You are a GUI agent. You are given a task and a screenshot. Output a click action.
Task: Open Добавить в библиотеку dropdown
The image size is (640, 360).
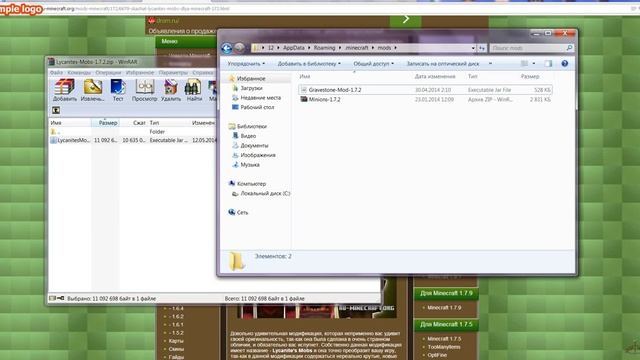pos(309,64)
